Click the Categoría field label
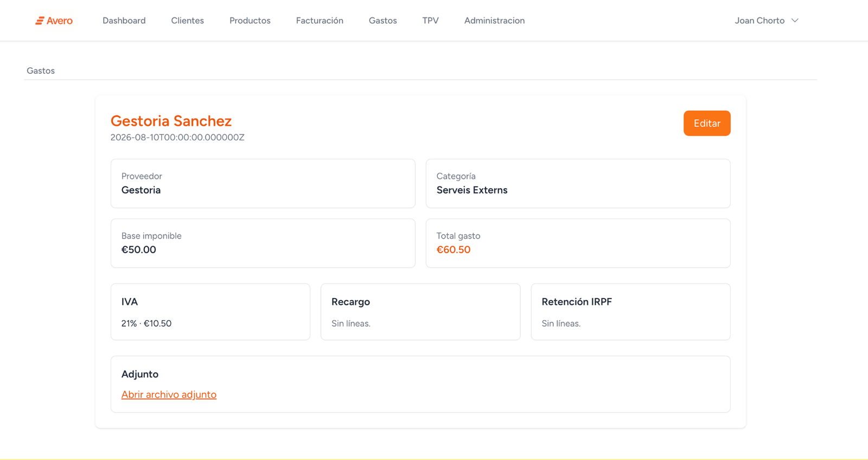Image resolution: width=868 pixels, height=460 pixels. point(456,176)
